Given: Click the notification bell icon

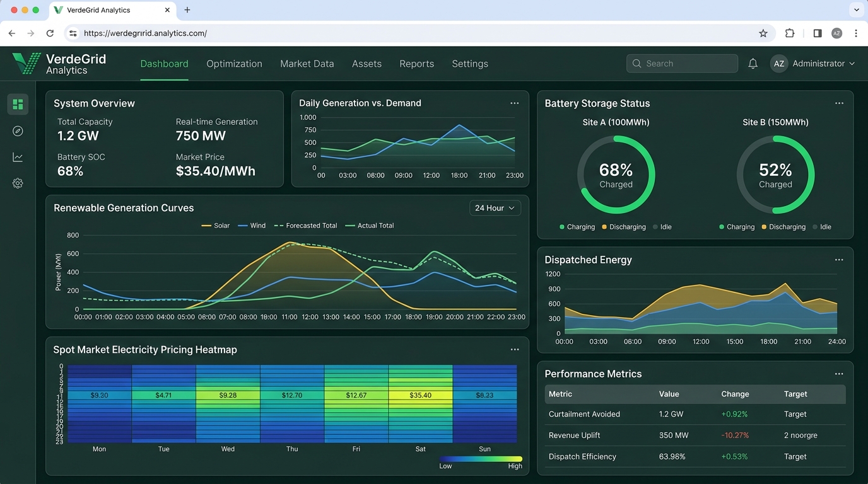Looking at the screenshot, I should pos(753,64).
